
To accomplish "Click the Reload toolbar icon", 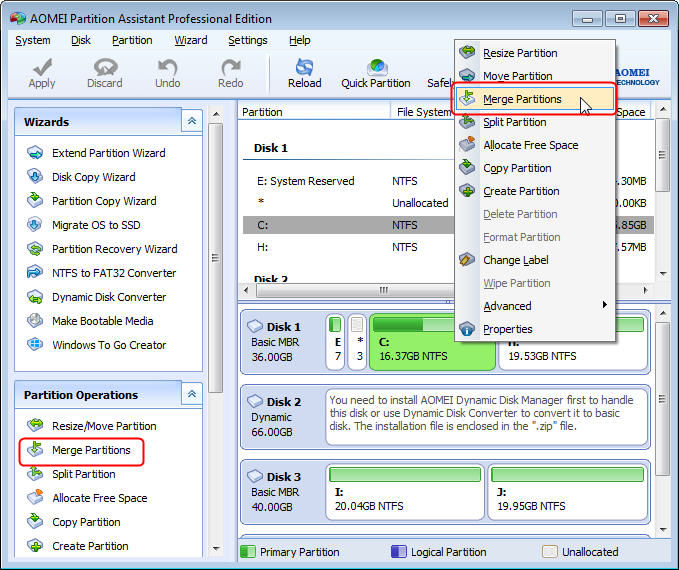I will tap(304, 67).
